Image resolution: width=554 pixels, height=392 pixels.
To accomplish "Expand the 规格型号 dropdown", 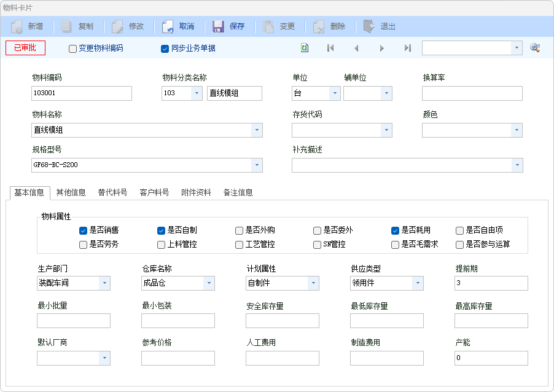I will (257, 165).
